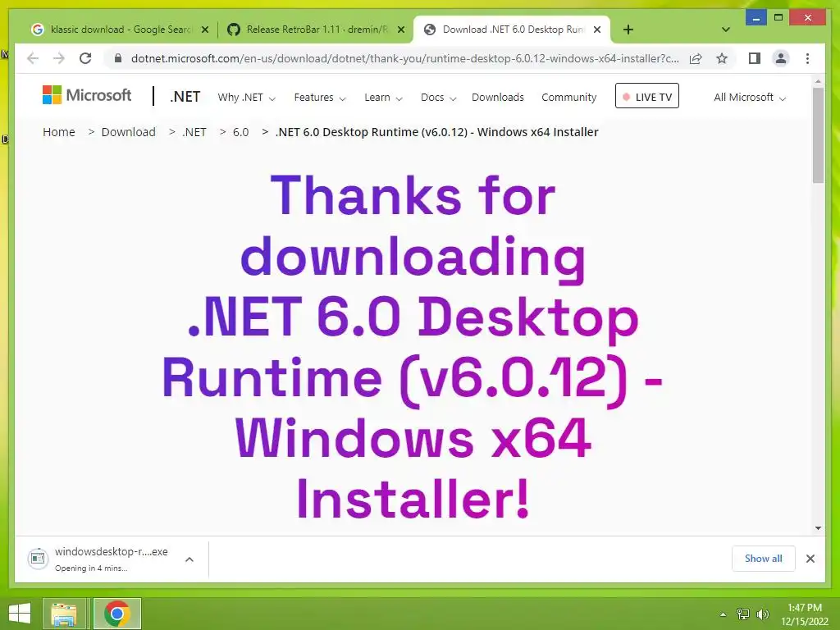Click Show all downloads

click(764, 559)
